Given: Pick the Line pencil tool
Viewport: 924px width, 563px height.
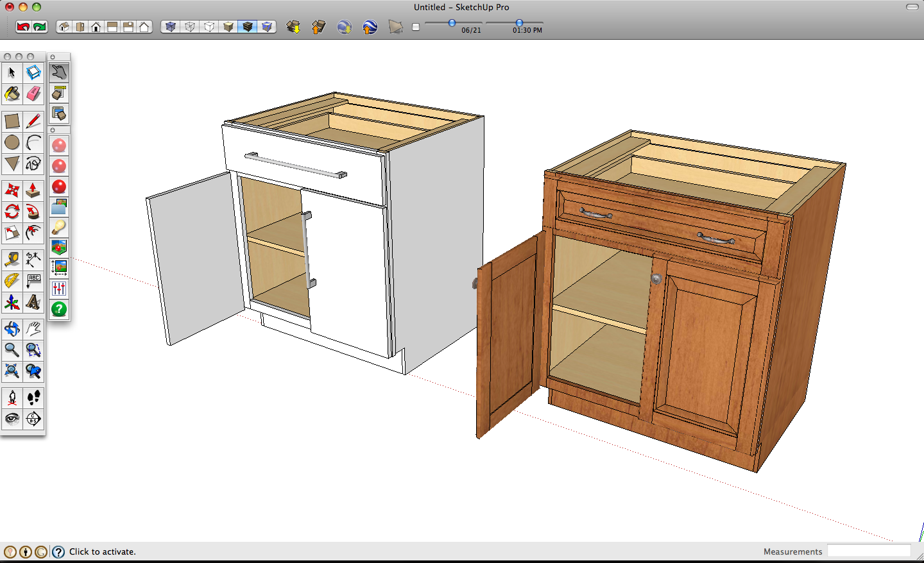Looking at the screenshot, I should click(x=33, y=121).
